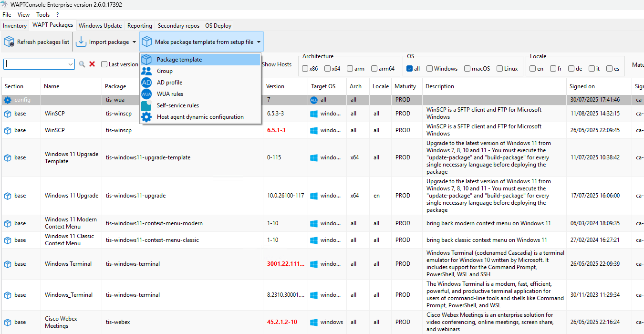Viewport: 644px width, 334px height.
Task: Tick the Last version checkbox
Action: pyautogui.click(x=104, y=64)
